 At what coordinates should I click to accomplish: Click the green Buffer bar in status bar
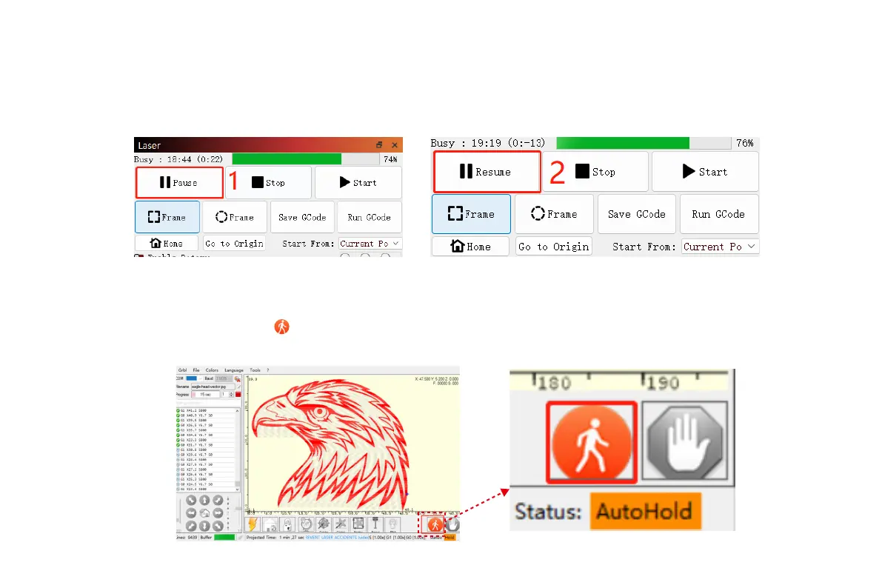point(224,538)
